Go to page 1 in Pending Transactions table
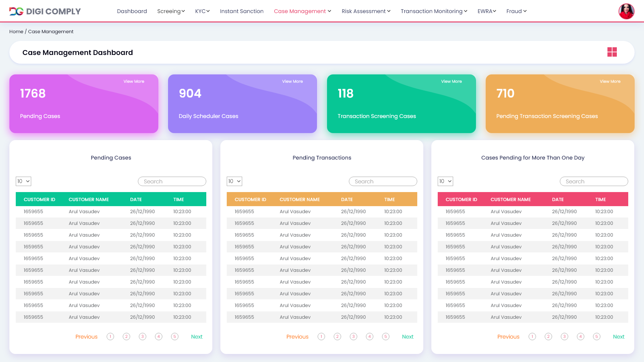This screenshot has height=362, width=644. click(x=321, y=337)
